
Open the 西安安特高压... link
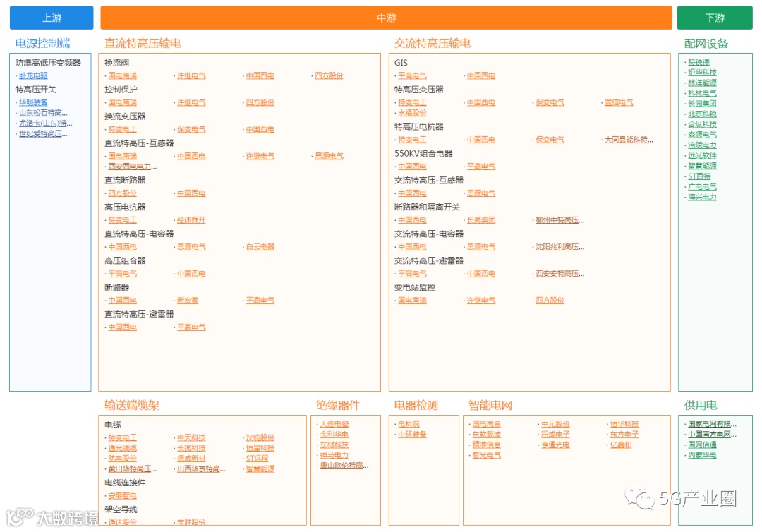[560, 274]
